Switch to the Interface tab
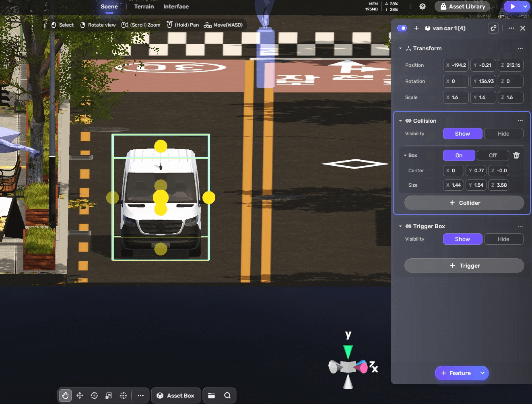This screenshot has width=532, height=404. point(176,6)
